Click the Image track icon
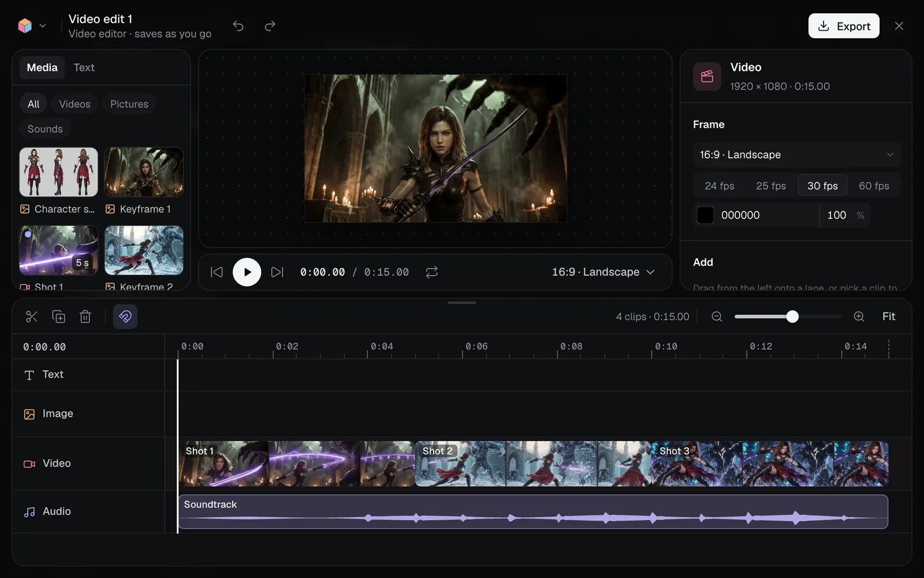 pos(29,414)
